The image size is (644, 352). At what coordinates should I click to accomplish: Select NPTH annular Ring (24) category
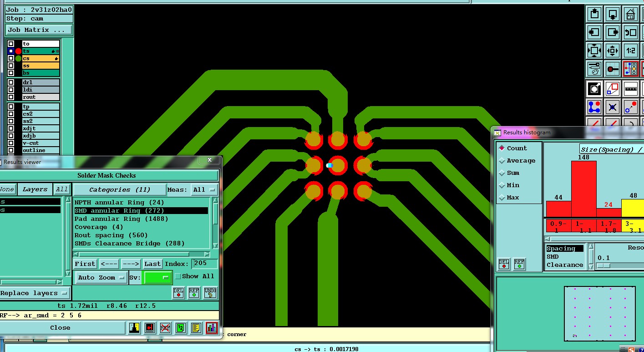141,202
